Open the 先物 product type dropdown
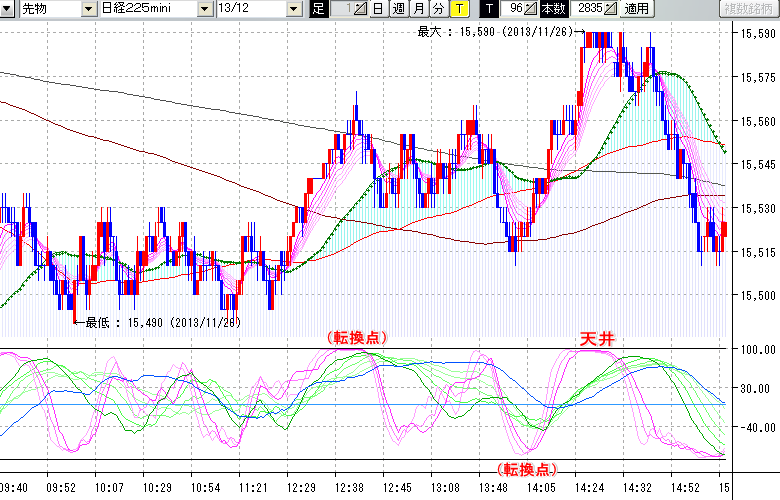Image resolution: width=780 pixels, height=500 pixels. click(x=89, y=9)
